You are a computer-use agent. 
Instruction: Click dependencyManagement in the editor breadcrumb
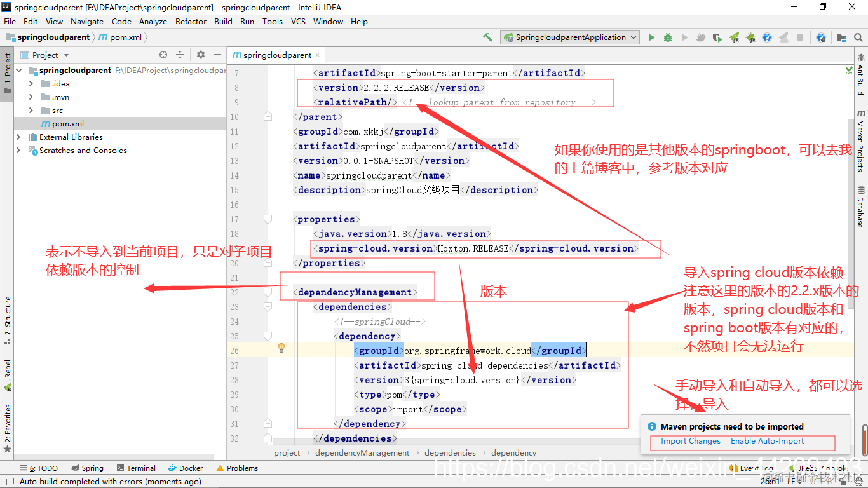pyautogui.click(x=362, y=453)
